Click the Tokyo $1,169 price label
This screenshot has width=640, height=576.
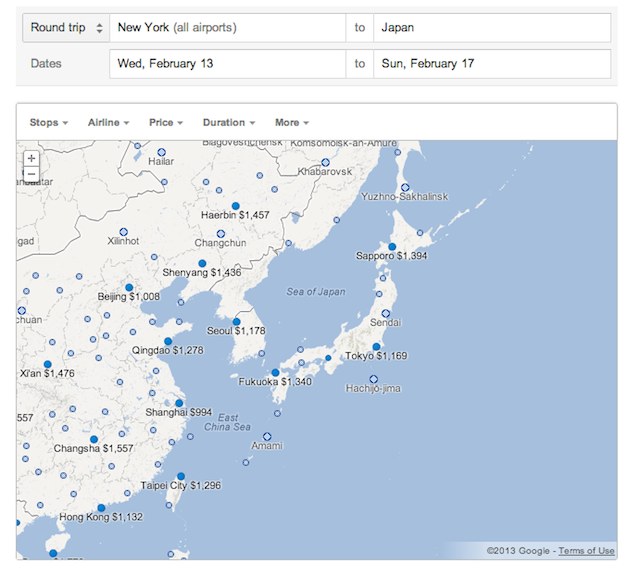[x=376, y=356]
